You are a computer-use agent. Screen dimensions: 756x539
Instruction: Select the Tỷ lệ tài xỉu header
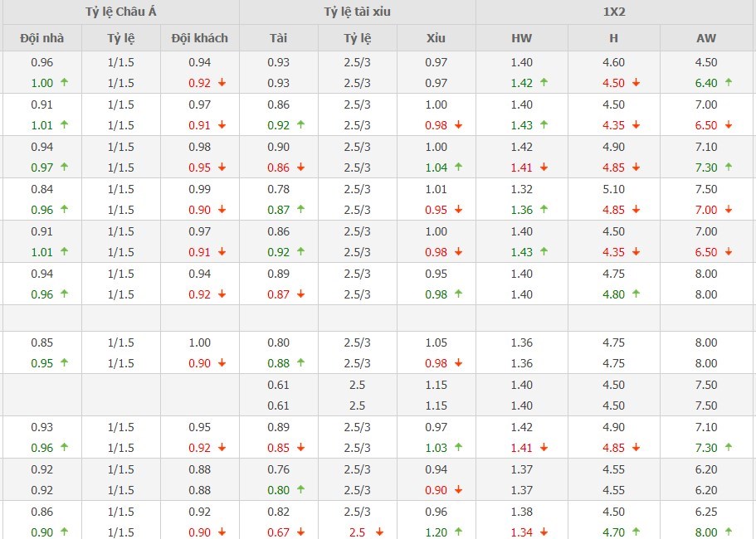(357, 12)
